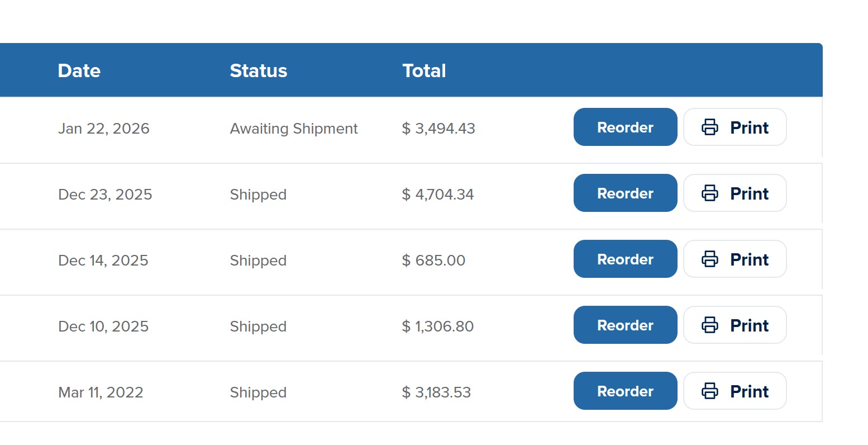Click printer icon for Mar 11, 2022 order

[710, 391]
